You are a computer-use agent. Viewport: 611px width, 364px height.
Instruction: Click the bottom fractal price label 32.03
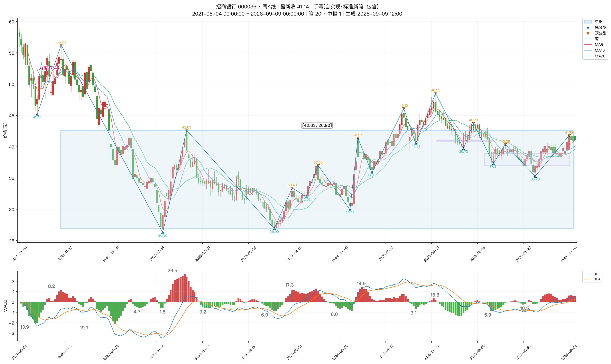[x=306, y=200]
